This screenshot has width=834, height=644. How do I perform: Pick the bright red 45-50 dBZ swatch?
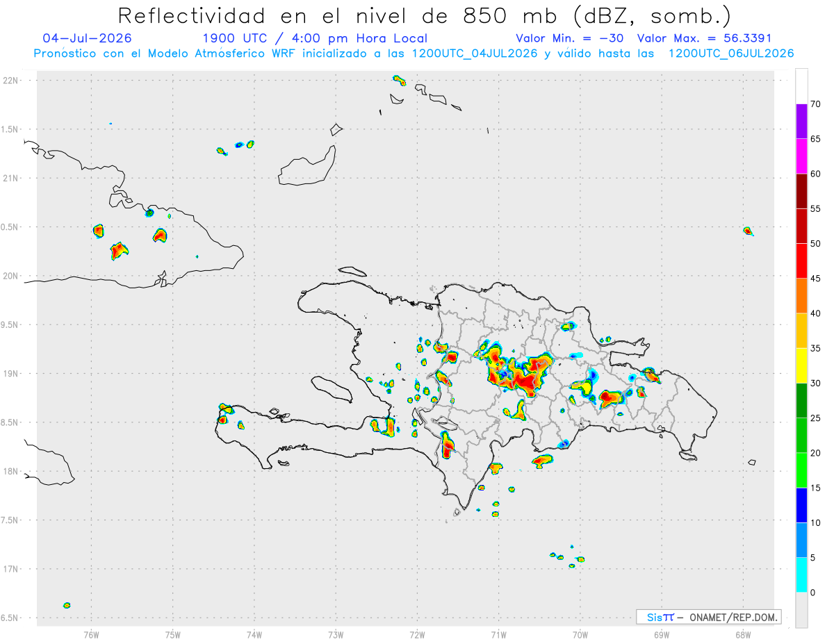pyautogui.click(x=801, y=261)
